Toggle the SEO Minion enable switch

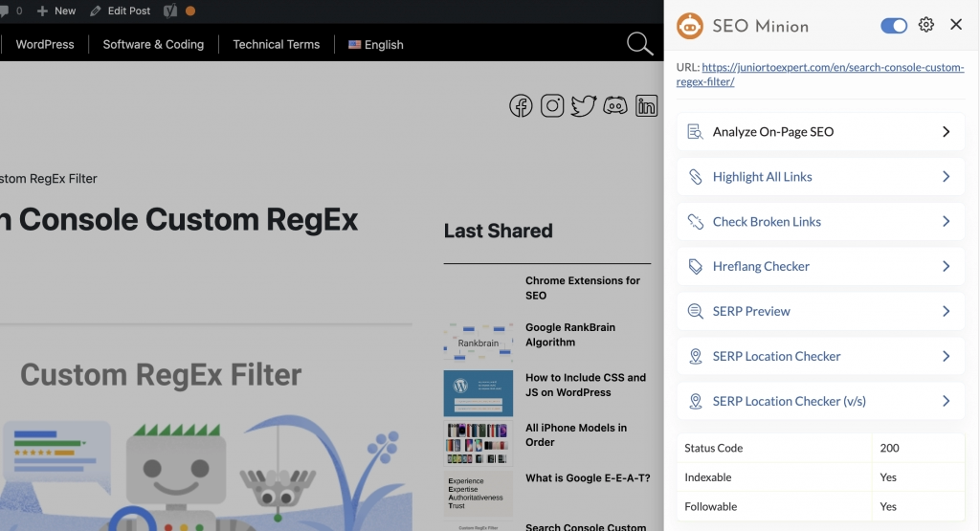pos(894,25)
